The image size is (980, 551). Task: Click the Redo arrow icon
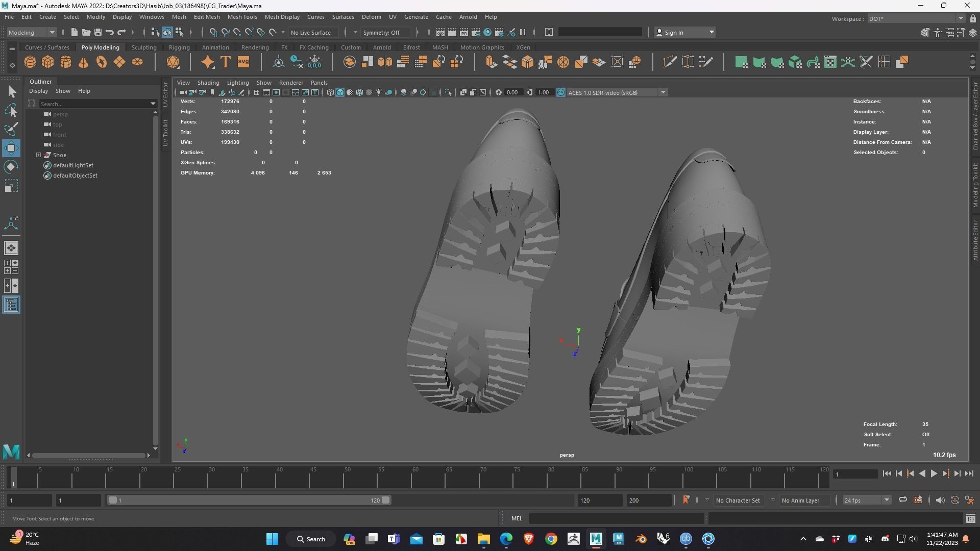pos(121,32)
